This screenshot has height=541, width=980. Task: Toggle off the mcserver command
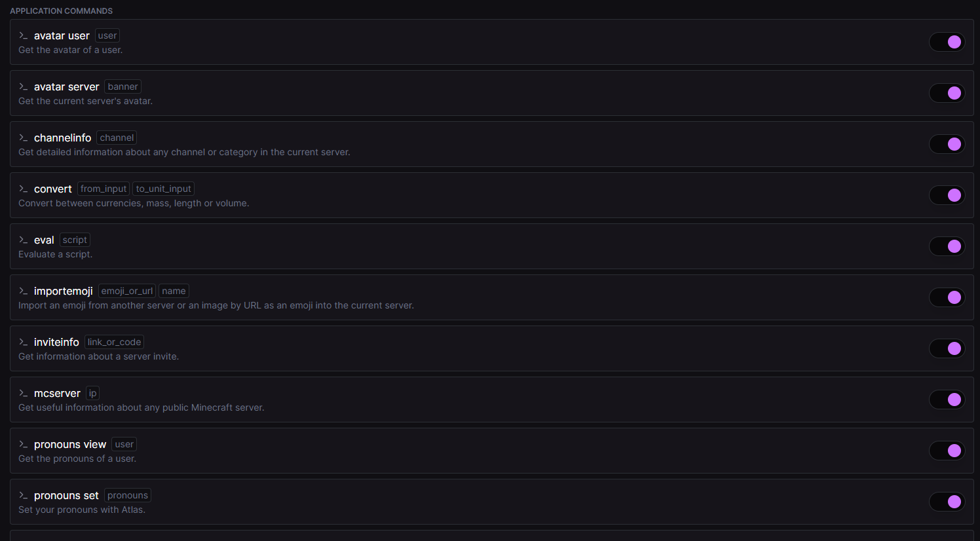pyautogui.click(x=947, y=400)
